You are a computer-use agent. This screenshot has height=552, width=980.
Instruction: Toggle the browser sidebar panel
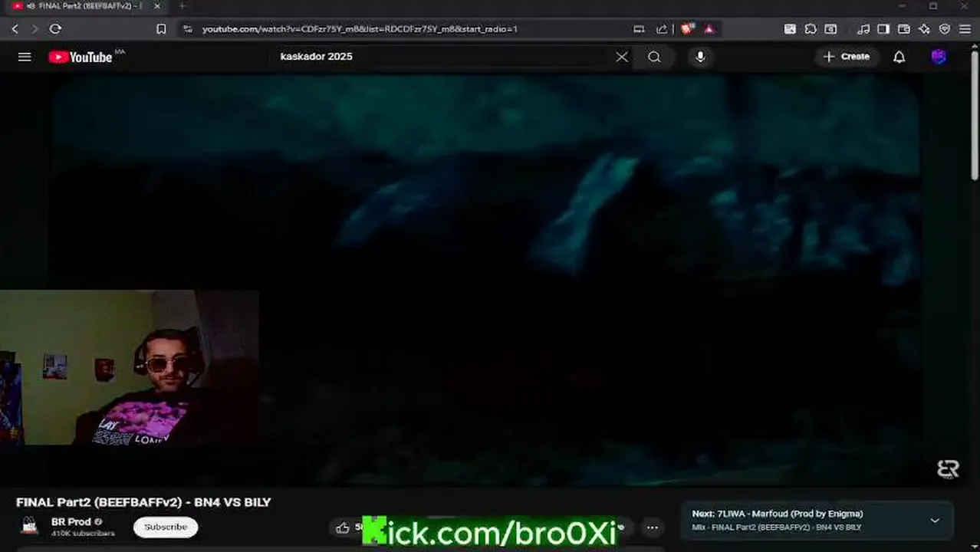point(883,29)
